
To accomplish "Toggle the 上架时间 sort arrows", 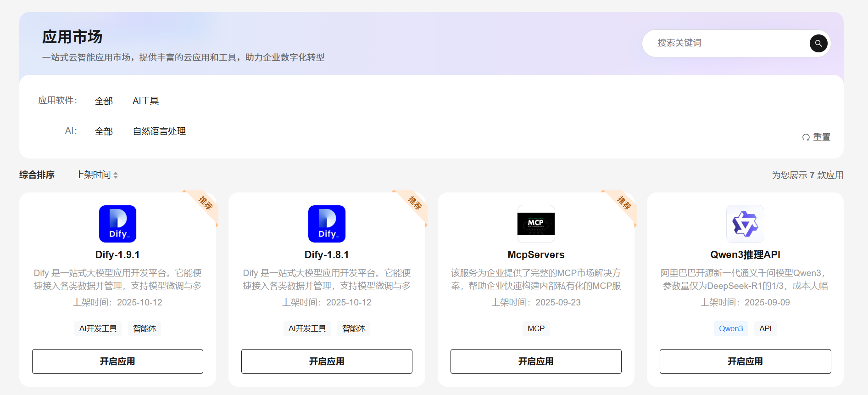I will click(116, 175).
